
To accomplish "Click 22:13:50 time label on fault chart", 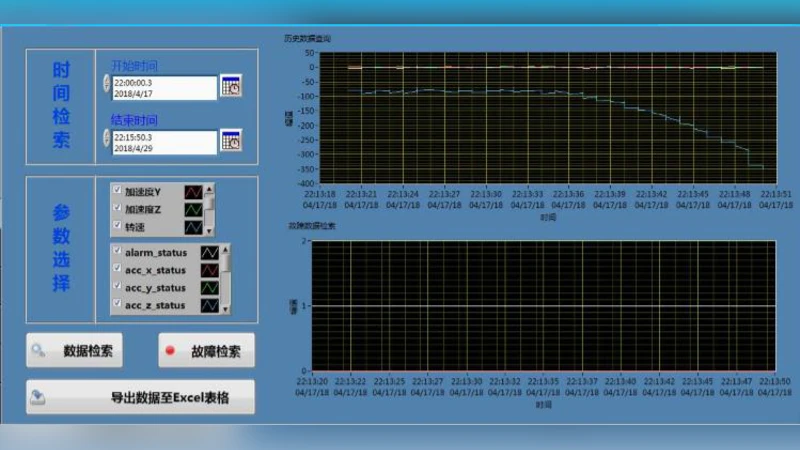I will pos(774,381).
